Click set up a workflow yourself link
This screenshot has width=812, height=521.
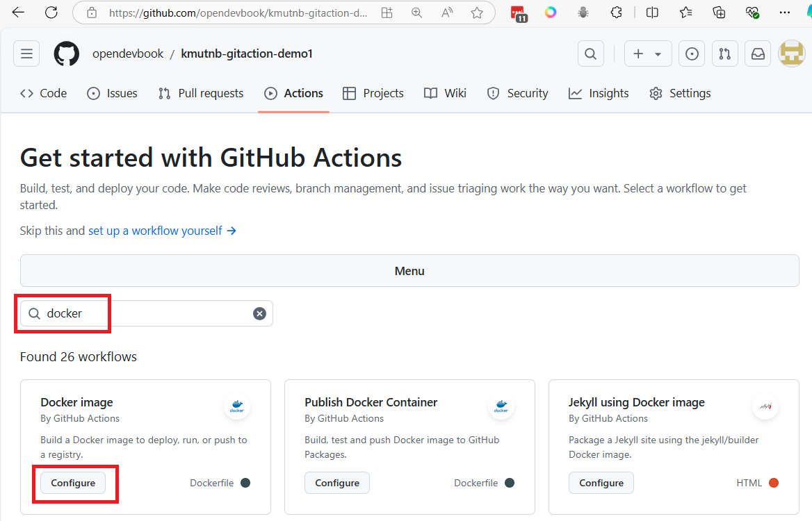[x=162, y=231]
